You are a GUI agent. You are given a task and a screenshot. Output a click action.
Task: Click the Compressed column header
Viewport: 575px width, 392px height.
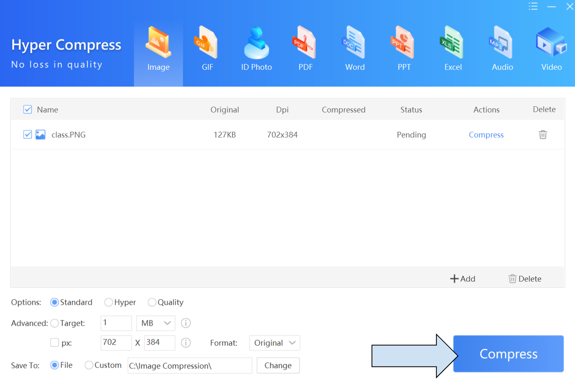343,110
